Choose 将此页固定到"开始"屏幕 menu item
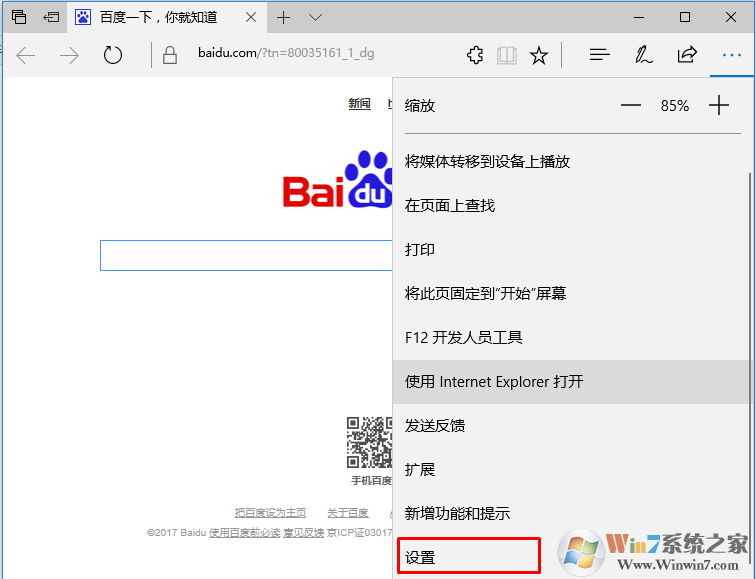 (571, 293)
